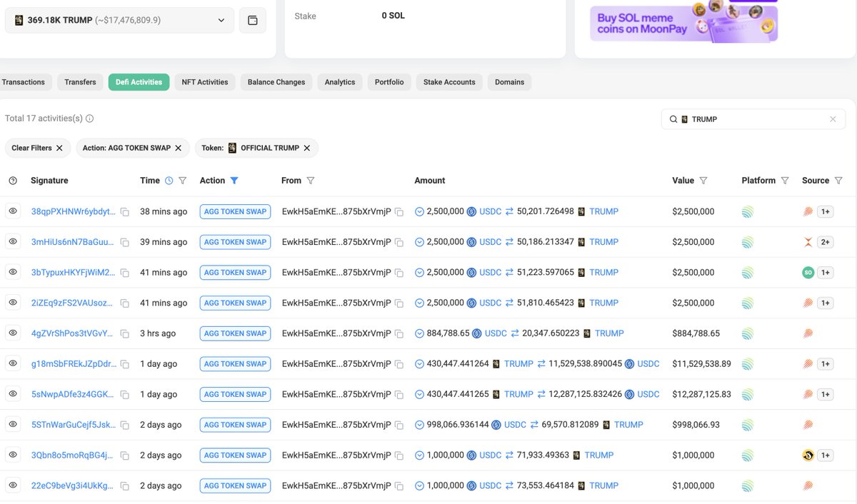The image size is (857, 504).
Task: Open the Domains tab
Action: click(509, 82)
